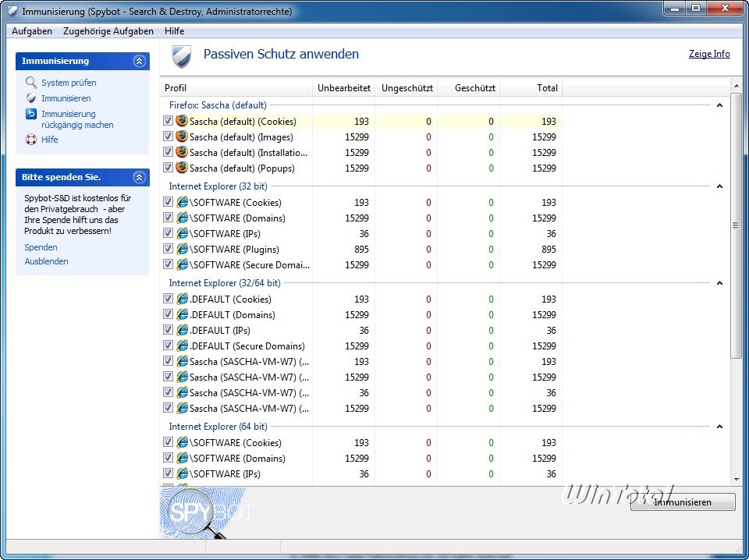
Task: Click IE icon of 64 bit \SOFTWARE (Cookies)
Action: (182, 442)
